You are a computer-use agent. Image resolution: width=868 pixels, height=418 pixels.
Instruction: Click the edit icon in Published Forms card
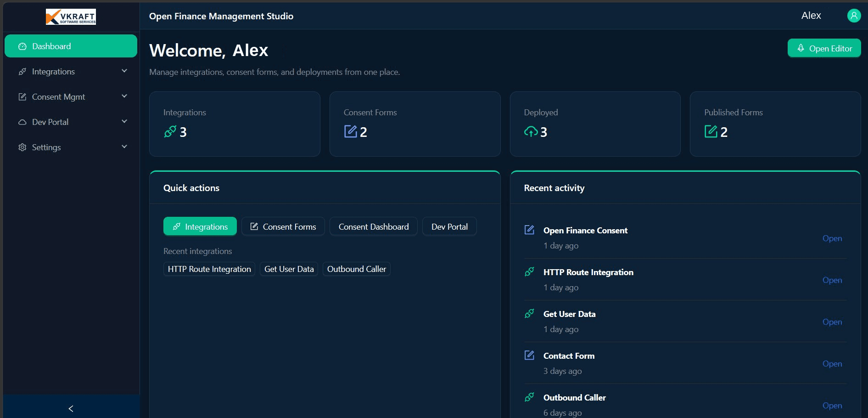click(x=711, y=131)
